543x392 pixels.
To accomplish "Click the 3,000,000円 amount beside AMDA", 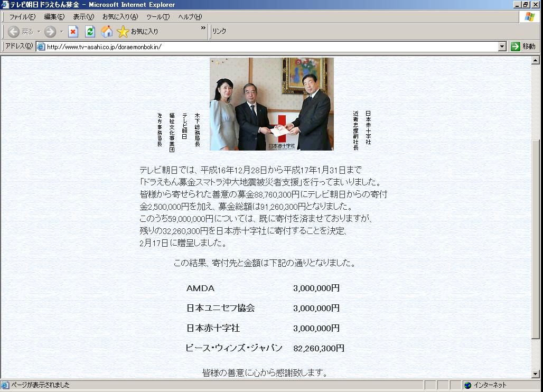I will pos(316,288).
